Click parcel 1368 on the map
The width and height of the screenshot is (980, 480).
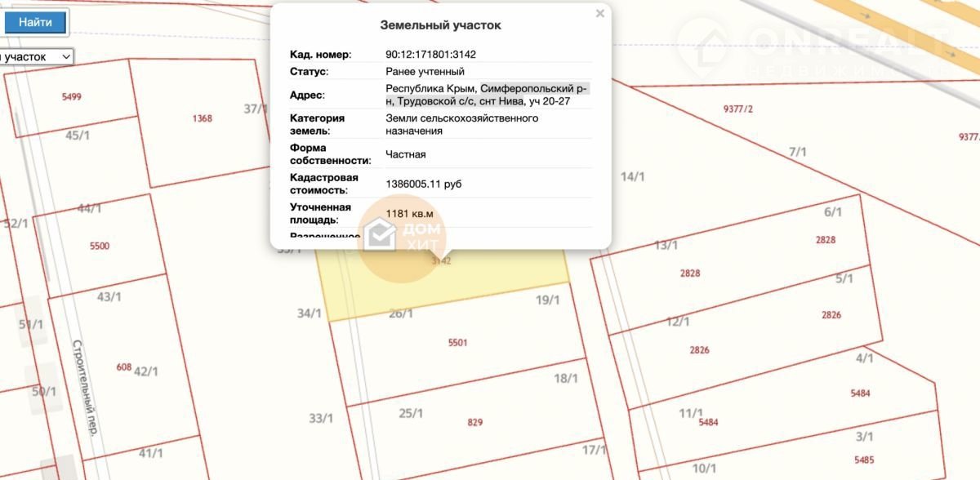pyautogui.click(x=202, y=118)
